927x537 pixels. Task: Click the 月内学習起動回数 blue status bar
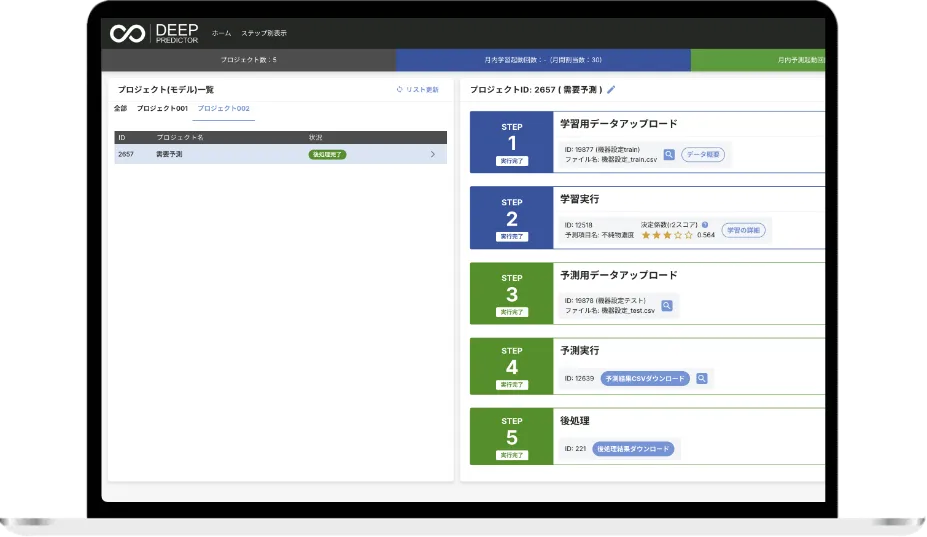pos(543,60)
